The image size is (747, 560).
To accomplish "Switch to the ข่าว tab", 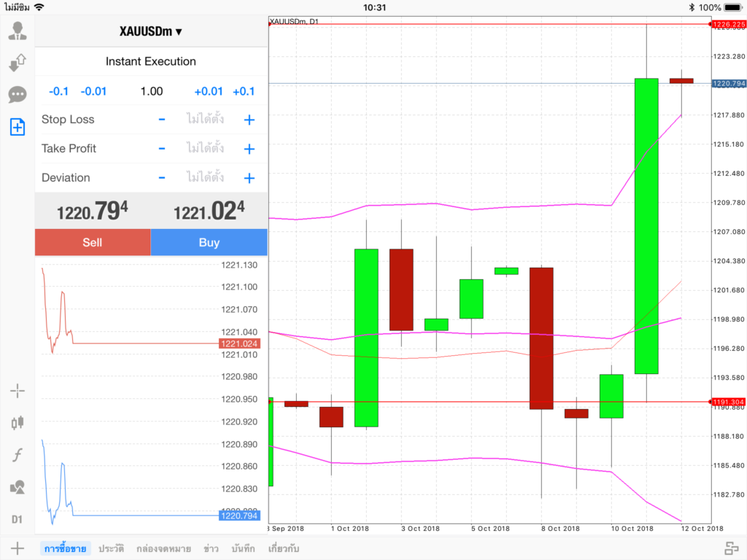I will click(x=212, y=548).
